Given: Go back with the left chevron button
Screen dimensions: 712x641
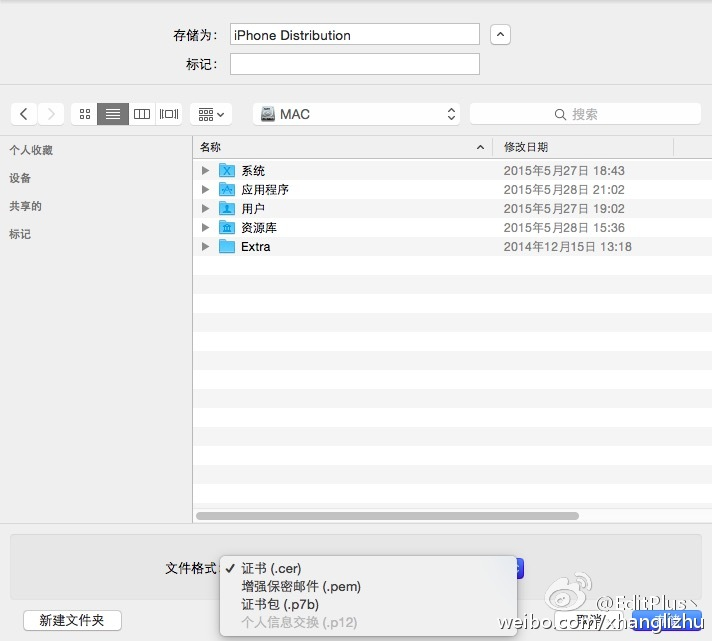Looking at the screenshot, I should pyautogui.click(x=24, y=114).
